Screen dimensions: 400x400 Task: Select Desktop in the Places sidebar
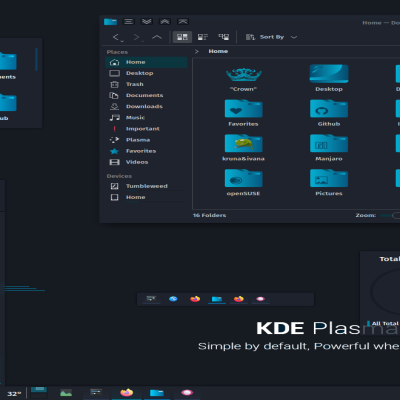(146, 73)
